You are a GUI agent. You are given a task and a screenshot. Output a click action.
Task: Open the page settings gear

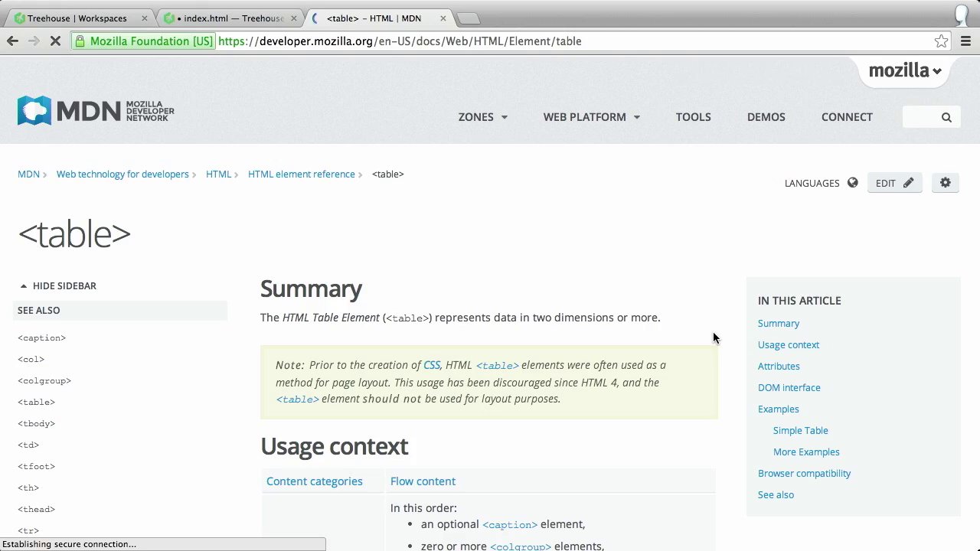[945, 183]
